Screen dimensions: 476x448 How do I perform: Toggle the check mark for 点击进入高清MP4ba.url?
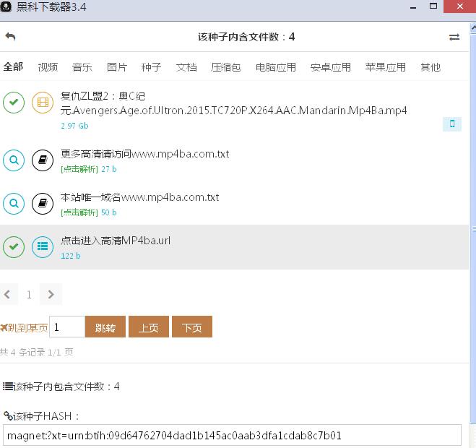tap(14, 247)
